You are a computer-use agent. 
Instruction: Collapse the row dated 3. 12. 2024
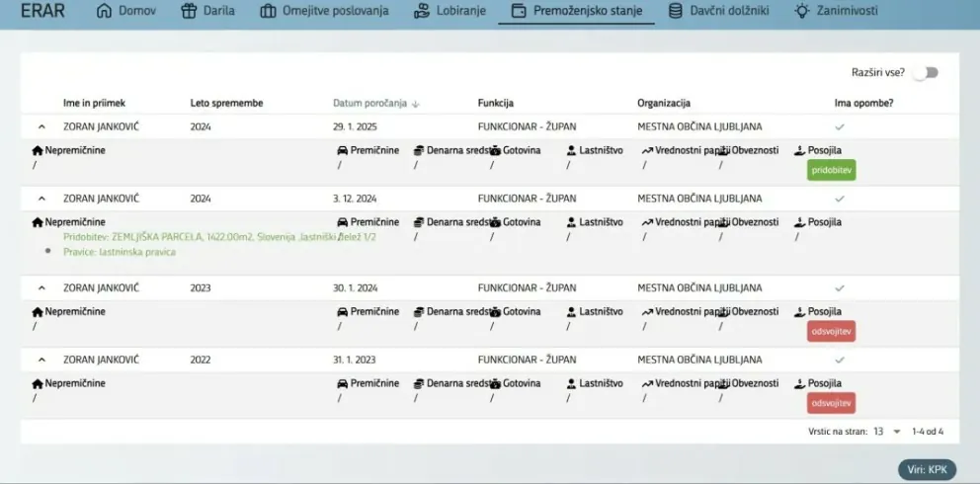[x=41, y=199]
